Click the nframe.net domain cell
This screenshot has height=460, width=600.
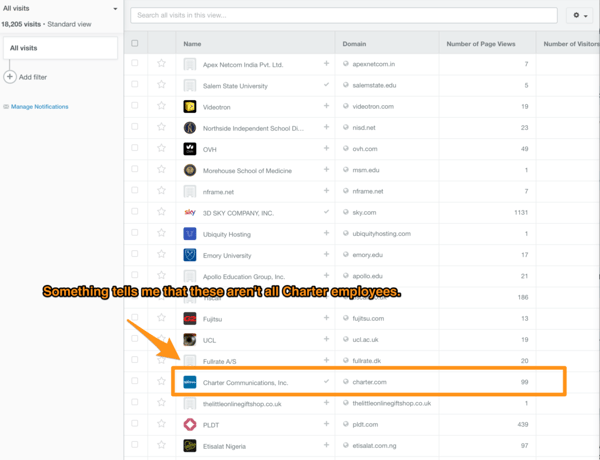point(368,191)
